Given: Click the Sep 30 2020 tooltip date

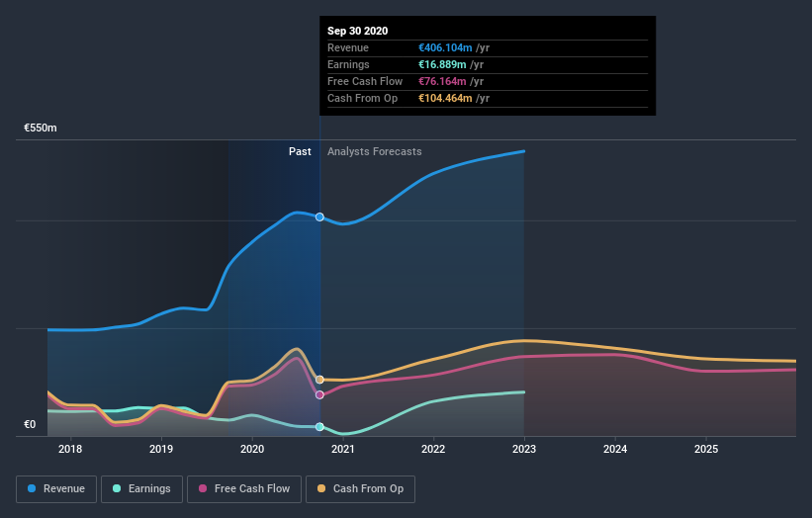Looking at the screenshot, I should pyautogui.click(x=357, y=31).
